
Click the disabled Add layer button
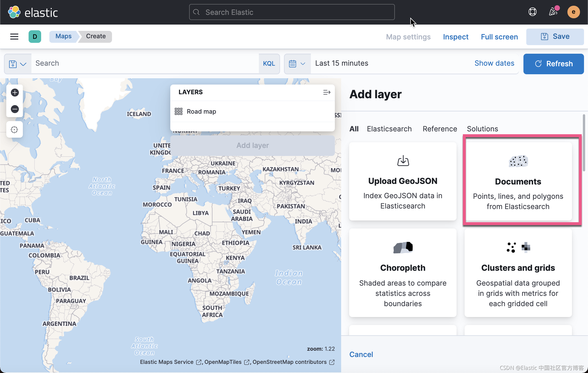point(253,145)
